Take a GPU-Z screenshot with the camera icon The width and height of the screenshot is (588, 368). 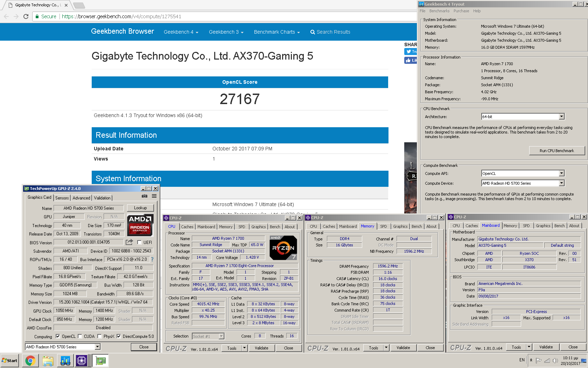(x=144, y=196)
